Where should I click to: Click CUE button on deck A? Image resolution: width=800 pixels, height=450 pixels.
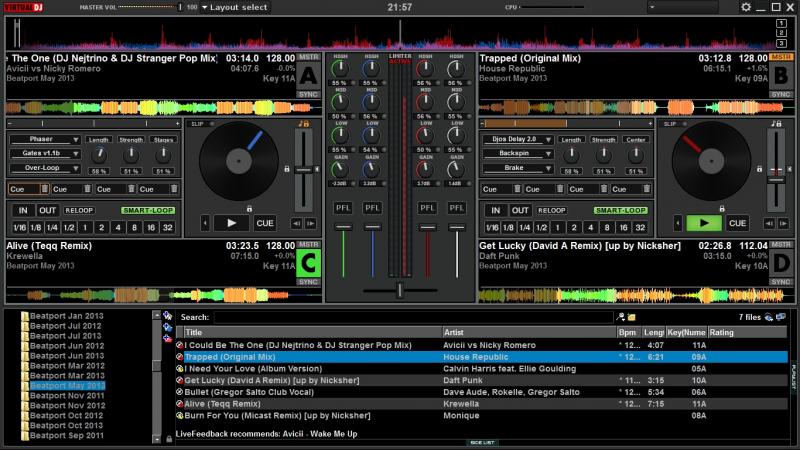[265, 223]
